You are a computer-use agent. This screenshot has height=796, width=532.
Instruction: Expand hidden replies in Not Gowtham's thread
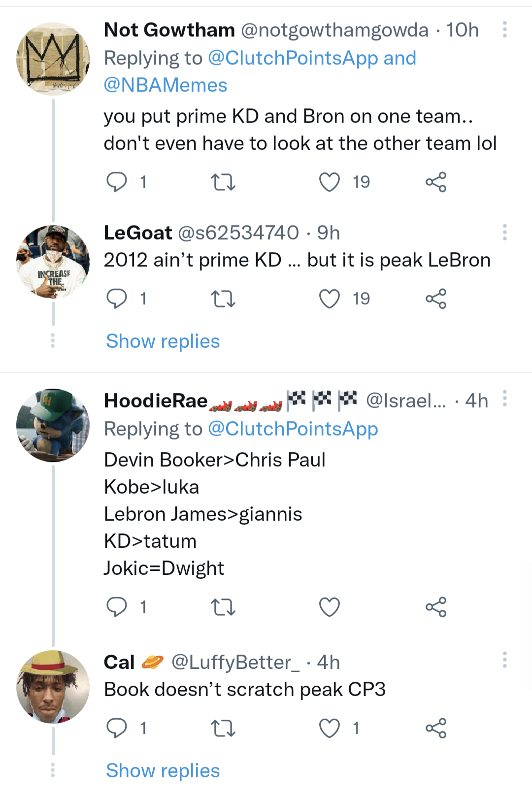point(53,341)
